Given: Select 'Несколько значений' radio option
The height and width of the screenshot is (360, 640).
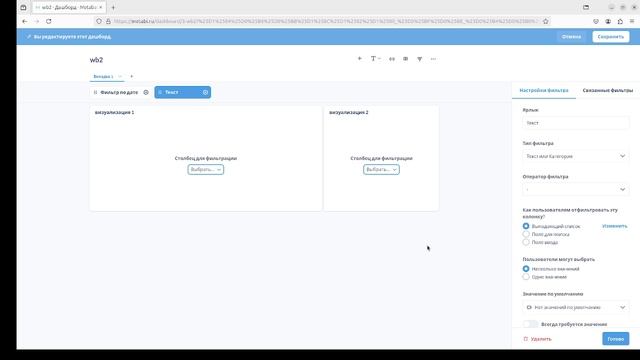Looking at the screenshot, I should [526, 269].
